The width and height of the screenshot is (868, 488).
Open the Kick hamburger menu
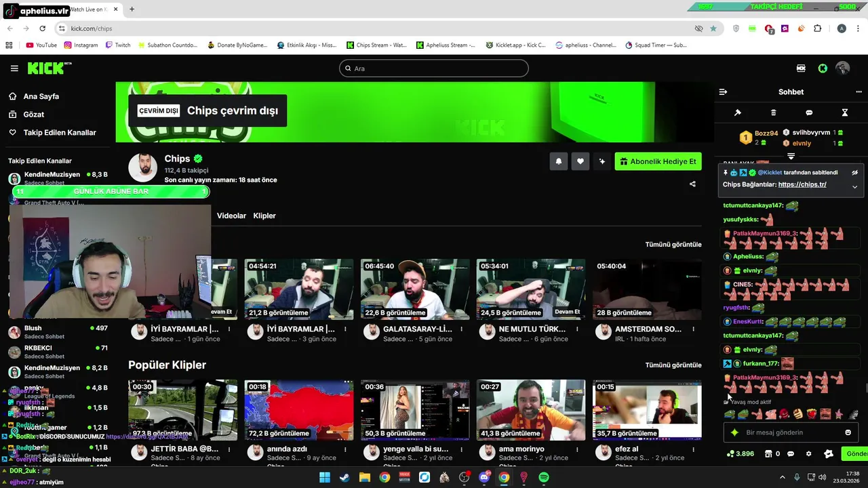click(x=14, y=68)
